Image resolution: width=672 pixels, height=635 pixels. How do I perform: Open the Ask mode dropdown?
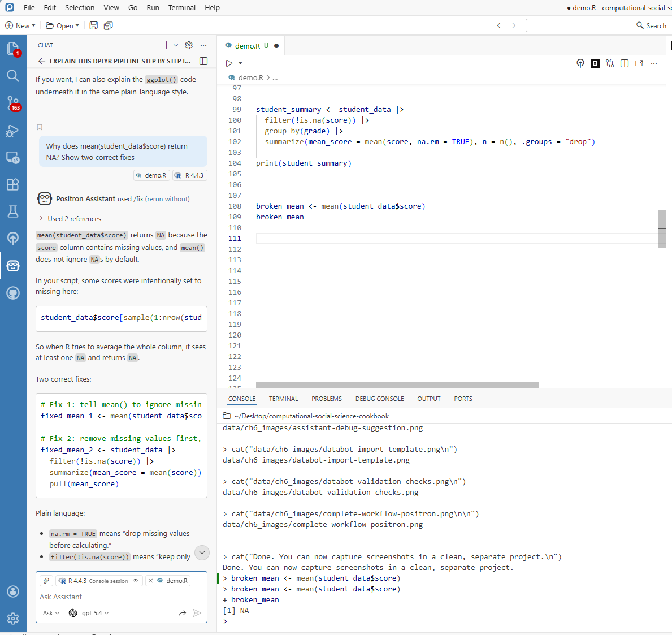pos(51,613)
